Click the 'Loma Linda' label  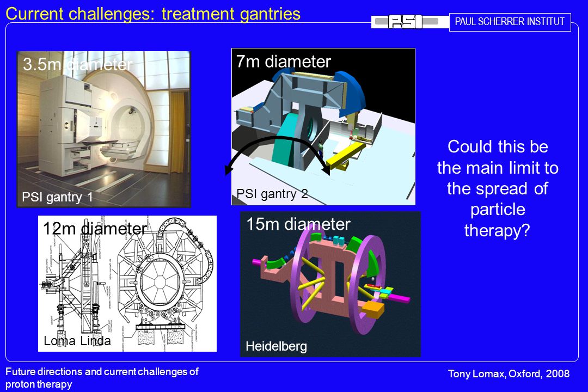pyautogui.click(x=77, y=341)
